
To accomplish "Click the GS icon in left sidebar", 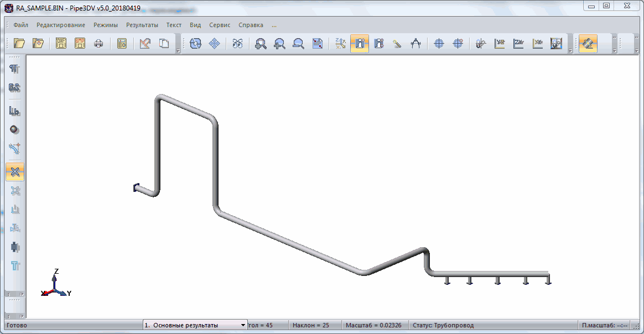I will click(15, 88).
